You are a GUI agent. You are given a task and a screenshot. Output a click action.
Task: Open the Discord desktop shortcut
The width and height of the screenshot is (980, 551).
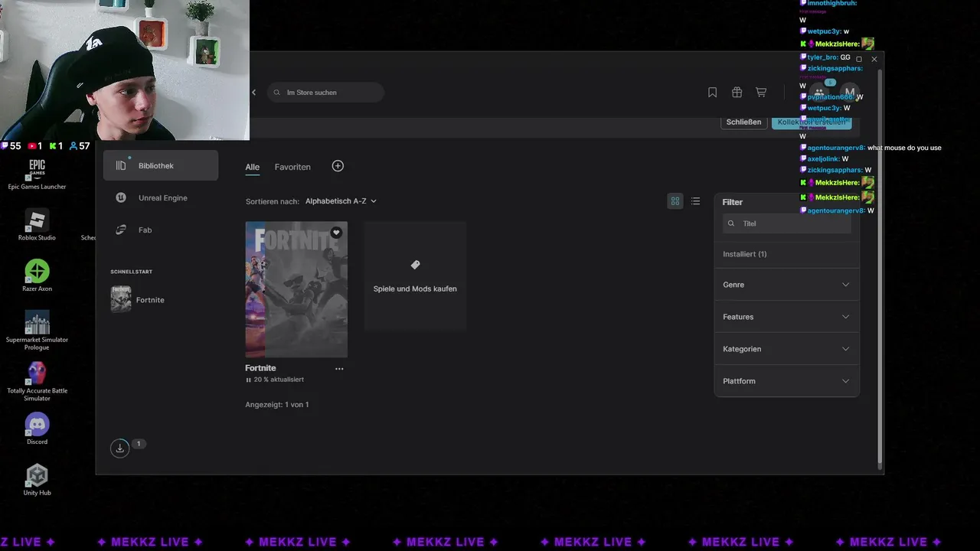pyautogui.click(x=37, y=429)
